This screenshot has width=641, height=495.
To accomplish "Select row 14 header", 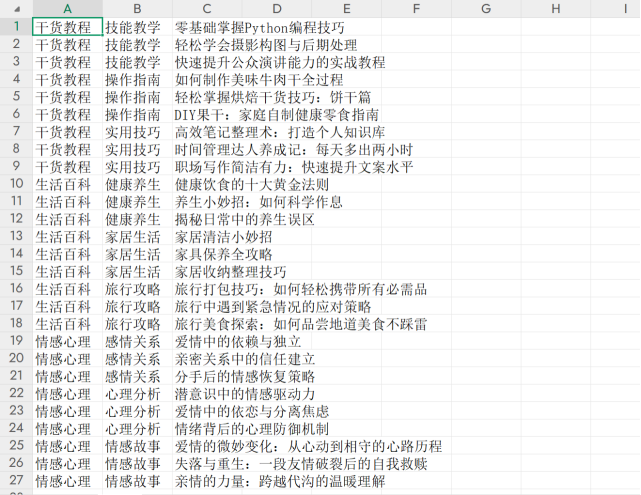I will pos(16,253).
